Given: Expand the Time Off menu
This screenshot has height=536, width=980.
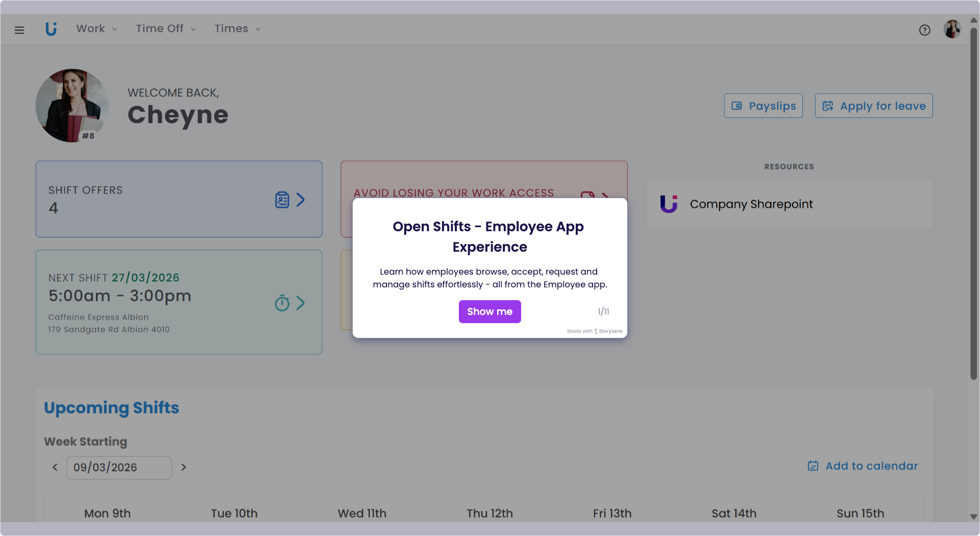Looking at the screenshot, I should pos(166,29).
